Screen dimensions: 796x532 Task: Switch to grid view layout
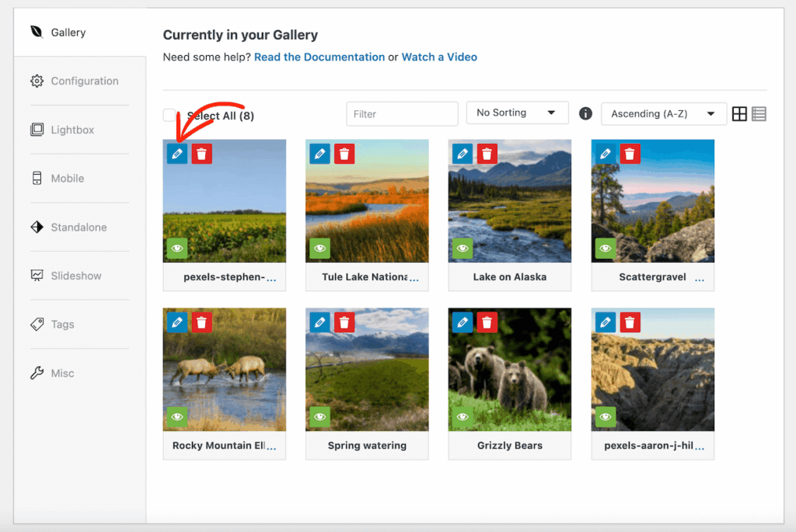pyautogui.click(x=739, y=114)
